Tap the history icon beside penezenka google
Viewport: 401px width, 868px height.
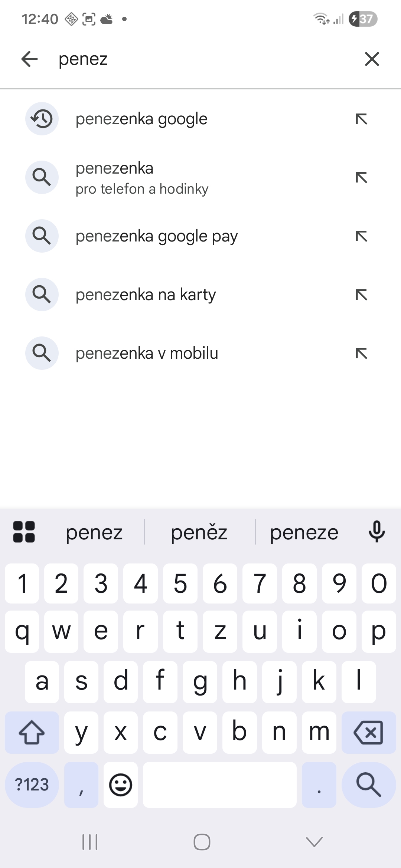tap(42, 119)
